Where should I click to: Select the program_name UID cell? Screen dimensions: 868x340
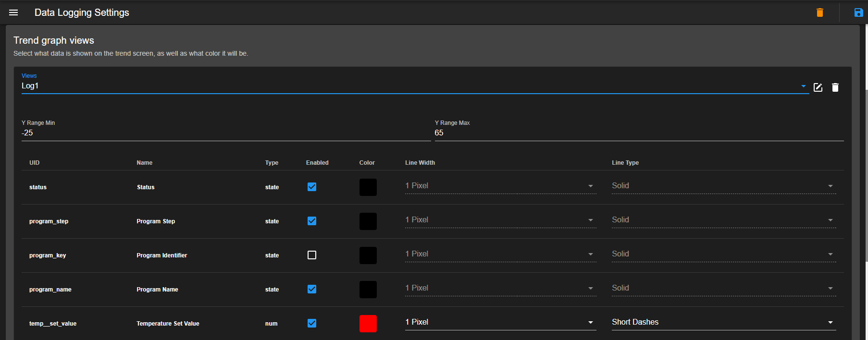(50, 290)
